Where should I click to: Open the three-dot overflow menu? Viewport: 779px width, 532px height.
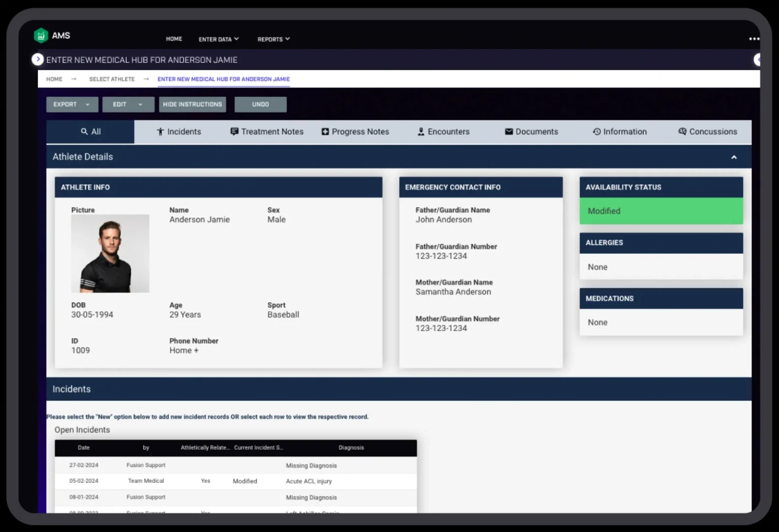(754, 39)
